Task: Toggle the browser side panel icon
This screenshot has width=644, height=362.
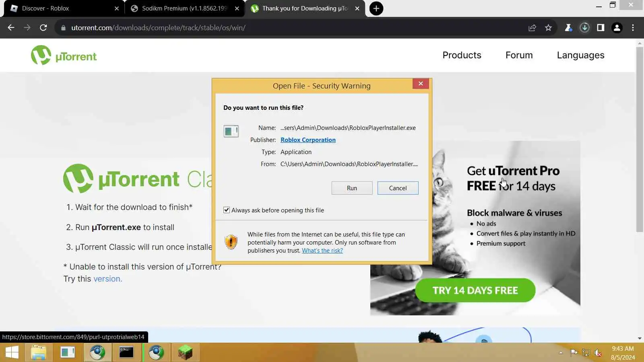Action: tap(601, 28)
